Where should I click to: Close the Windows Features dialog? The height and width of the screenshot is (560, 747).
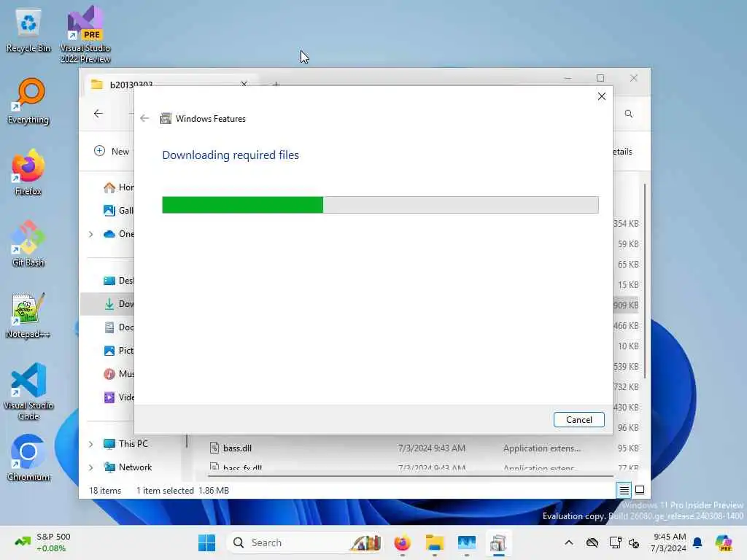[602, 96]
